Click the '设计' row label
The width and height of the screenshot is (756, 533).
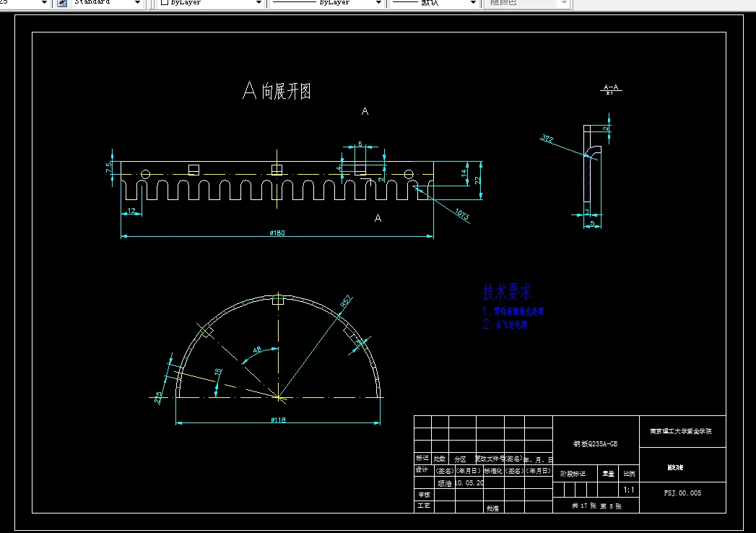(x=422, y=469)
